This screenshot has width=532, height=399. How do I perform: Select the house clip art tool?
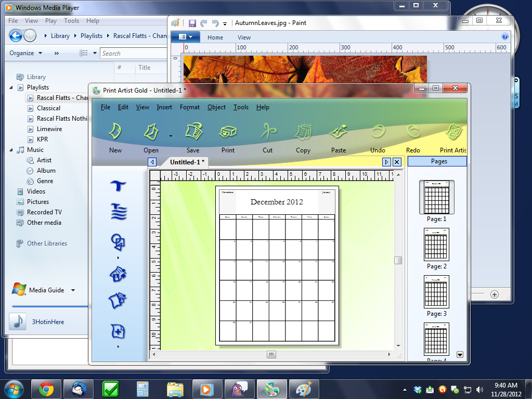coord(118,274)
